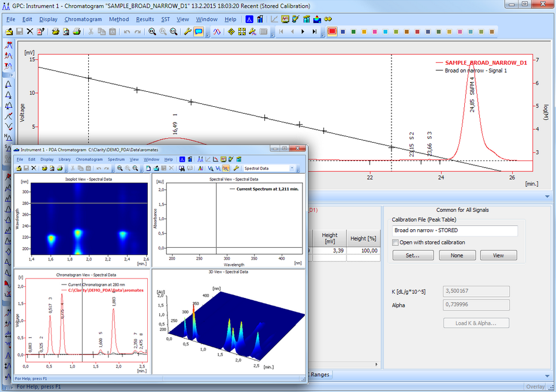Open Print Preview in GPC main toolbar

point(66,32)
